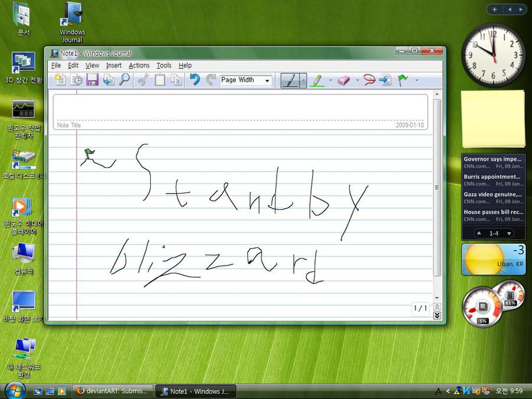Expand the Highlighter options arrow
532x399 pixels.
(330, 80)
